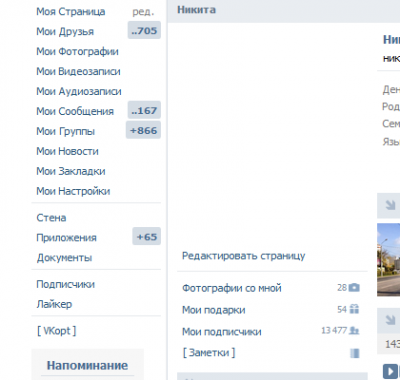This screenshot has height=380, width=400.
Task: Click the ..167 messages counter badge
Action: (x=144, y=110)
